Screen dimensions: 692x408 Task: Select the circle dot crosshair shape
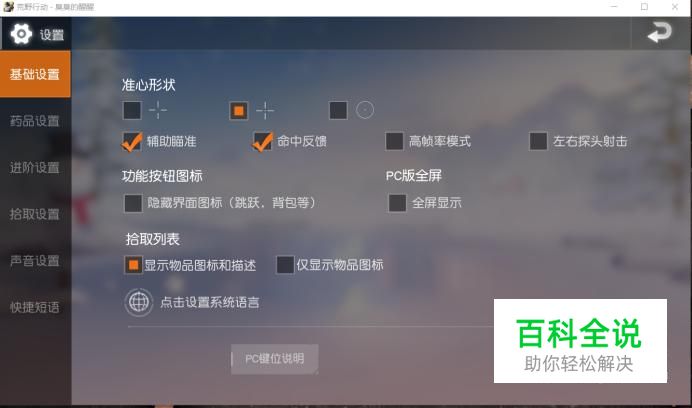point(338,110)
